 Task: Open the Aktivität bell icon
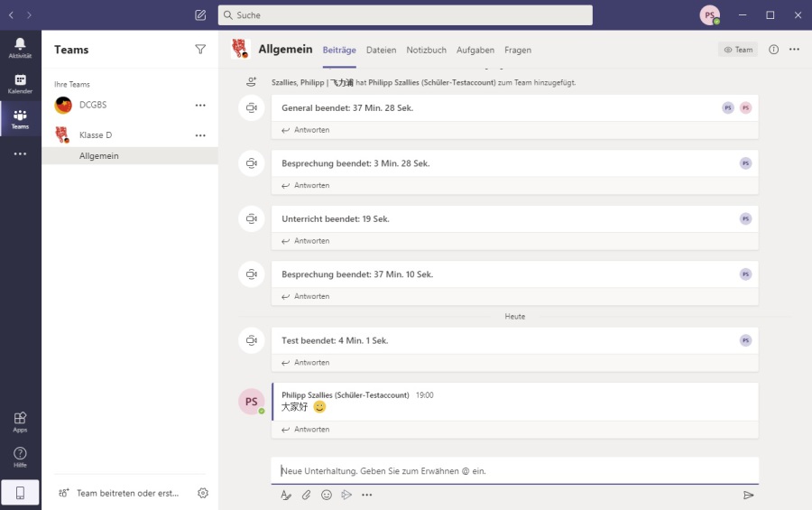(x=20, y=48)
